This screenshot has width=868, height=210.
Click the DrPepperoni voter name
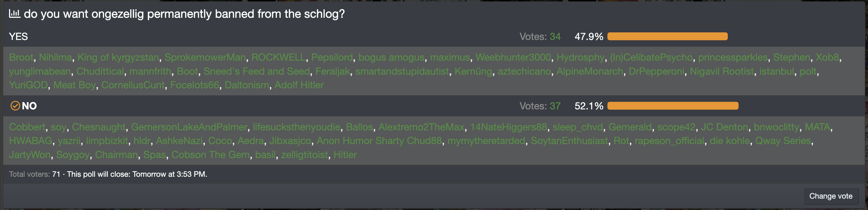coord(656,71)
